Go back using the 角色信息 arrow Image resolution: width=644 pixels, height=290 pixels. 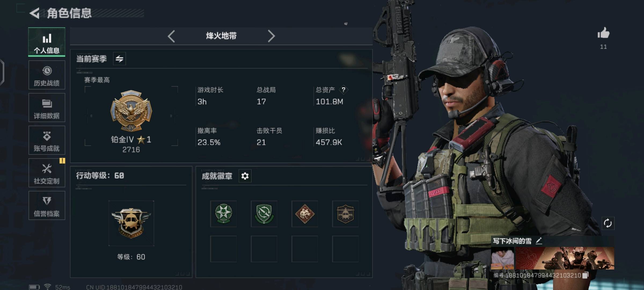click(35, 13)
